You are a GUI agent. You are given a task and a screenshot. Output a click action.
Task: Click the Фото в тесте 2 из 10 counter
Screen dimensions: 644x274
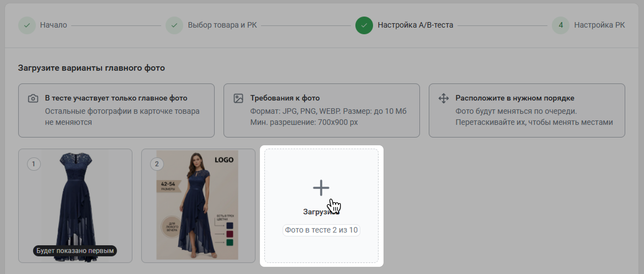321,230
